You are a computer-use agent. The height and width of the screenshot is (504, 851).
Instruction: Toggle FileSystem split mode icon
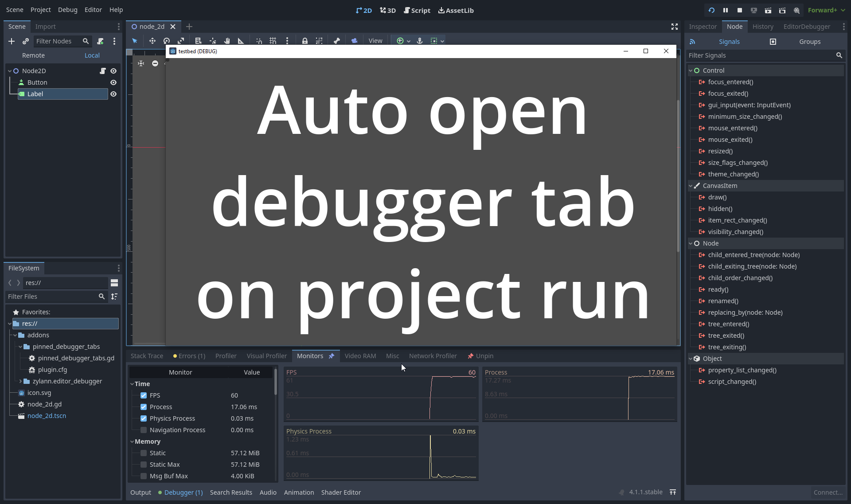click(x=114, y=283)
